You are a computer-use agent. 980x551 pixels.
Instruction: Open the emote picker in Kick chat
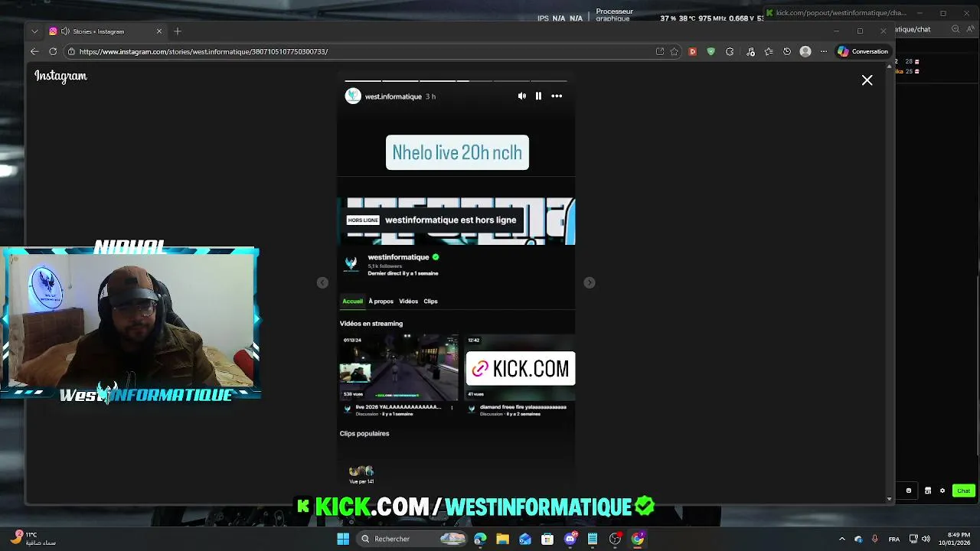[x=909, y=491]
